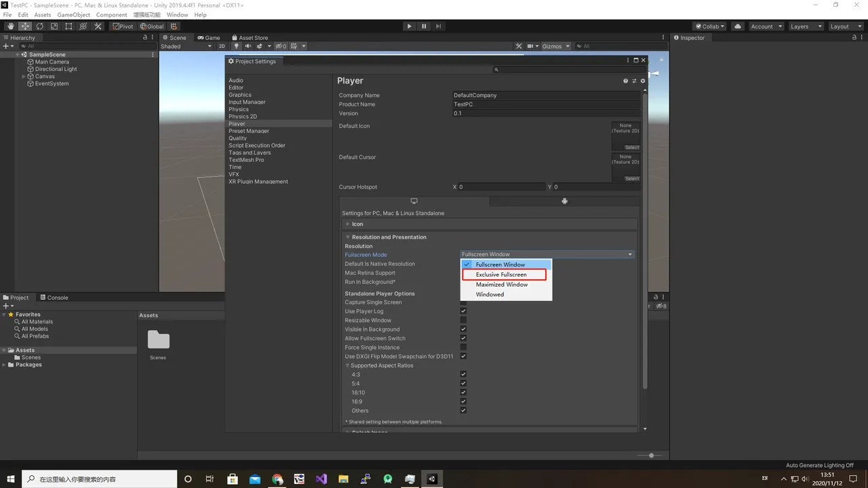The width and height of the screenshot is (868, 488).
Task: Click the Company Name input field
Action: tap(546, 96)
